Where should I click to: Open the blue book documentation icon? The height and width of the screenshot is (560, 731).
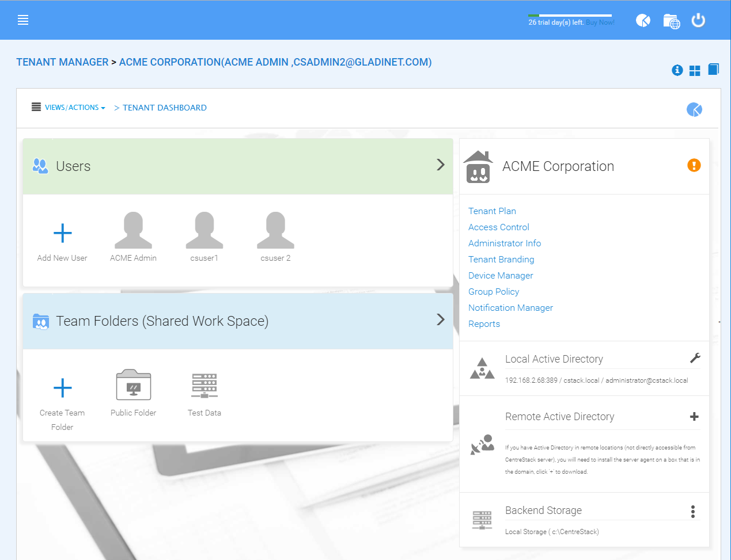tap(713, 69)
